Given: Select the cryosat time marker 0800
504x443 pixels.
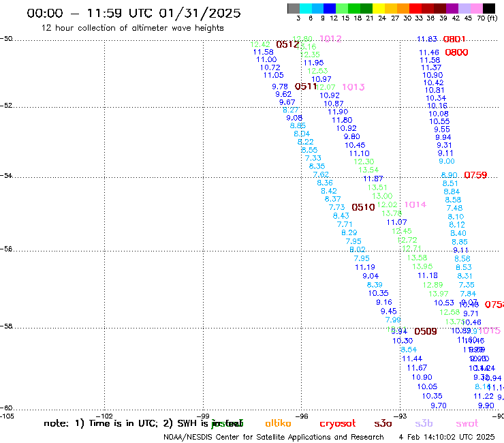Looking at the screenshot, I should (456, 52).
